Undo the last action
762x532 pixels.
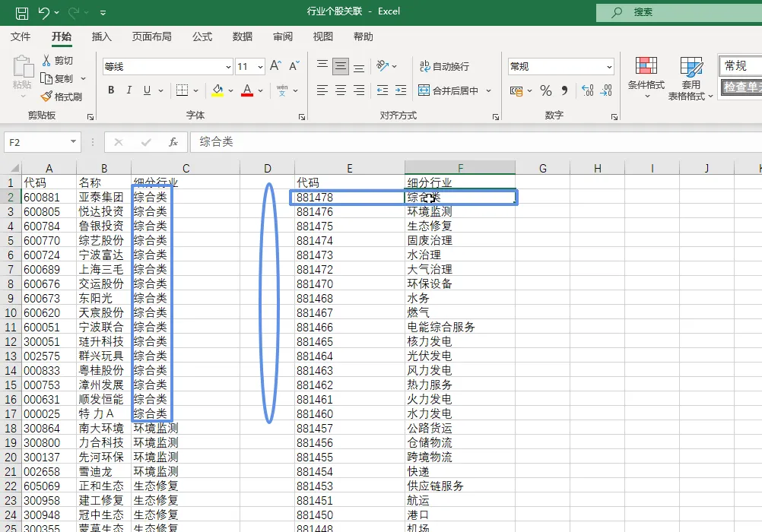pos(43,13)
